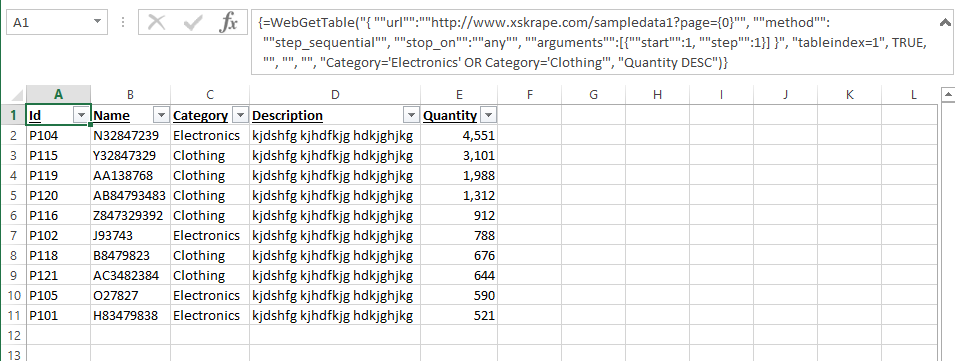Open the Category column filter dropdown
Viewport: 955px width, 361px height.
coord(240,116)
